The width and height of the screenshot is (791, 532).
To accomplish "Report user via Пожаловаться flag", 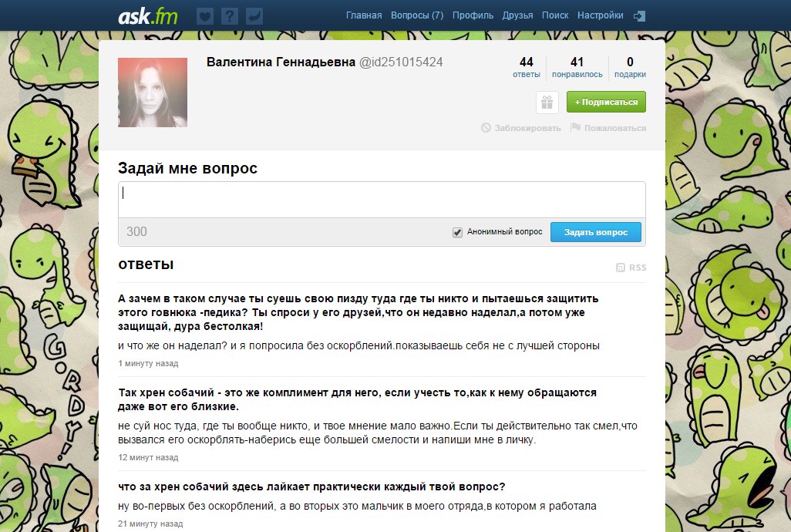I will click(608, 128).
